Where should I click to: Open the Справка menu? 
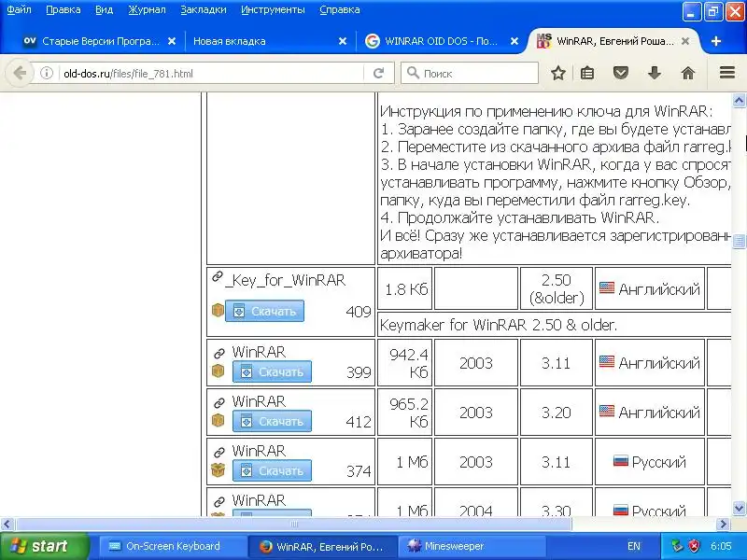pos(340,9)
